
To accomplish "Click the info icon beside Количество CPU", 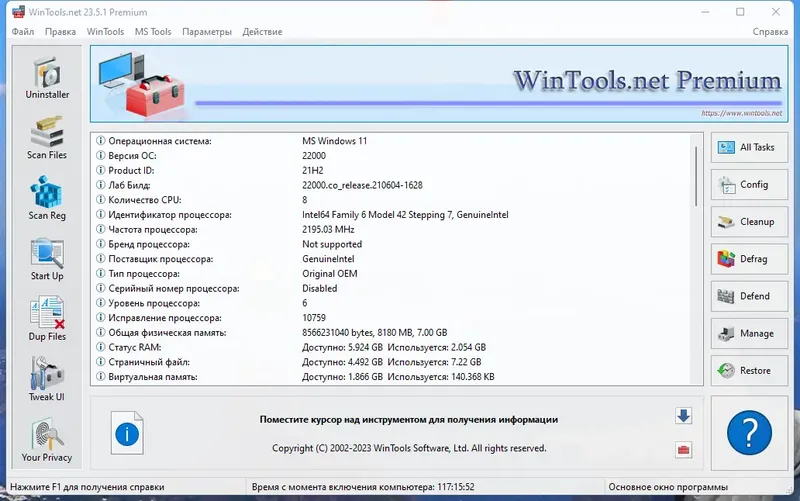I will pos(101,200).
